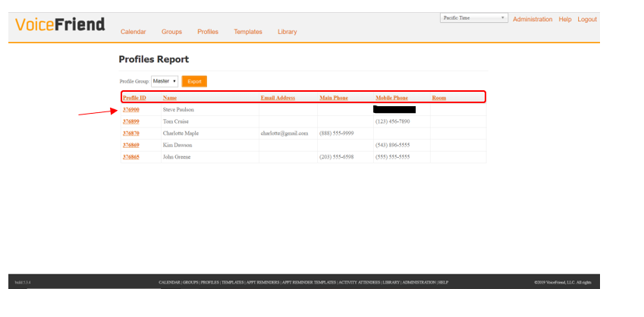Open profile ID 376900
The height and width of the screenshot is (317, 644).
pos(131,110)
